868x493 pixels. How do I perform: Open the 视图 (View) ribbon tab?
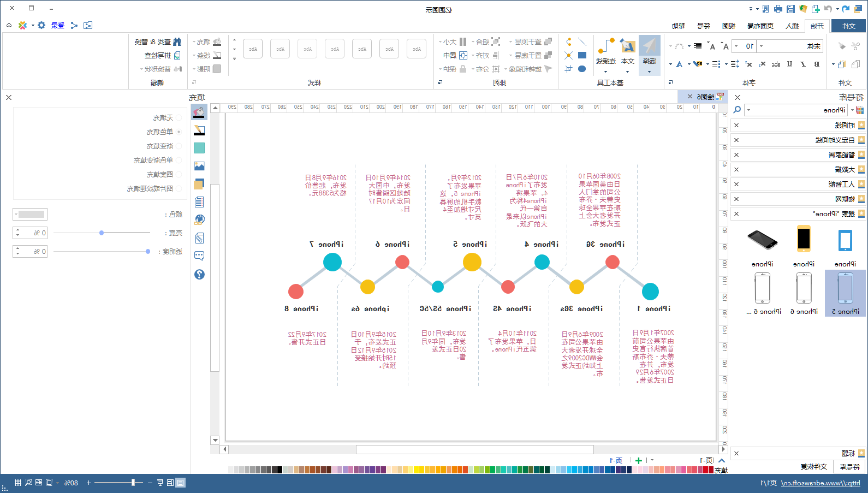(728, 26)
